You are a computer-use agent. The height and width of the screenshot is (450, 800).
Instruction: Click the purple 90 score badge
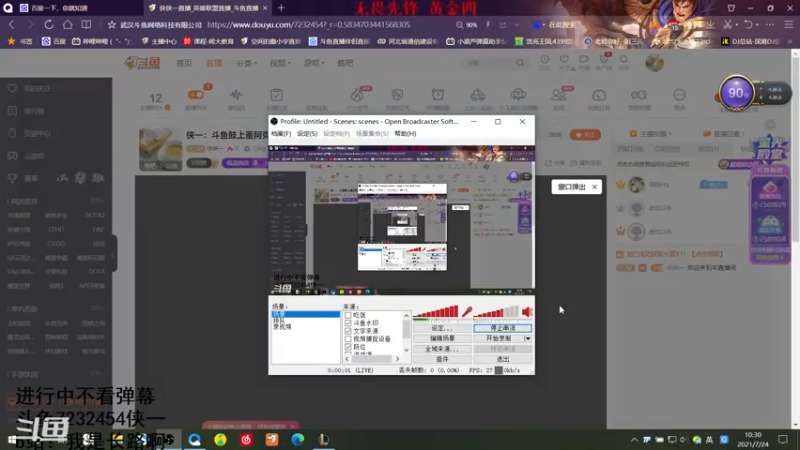pyautogui.click(x=736, y=93)
